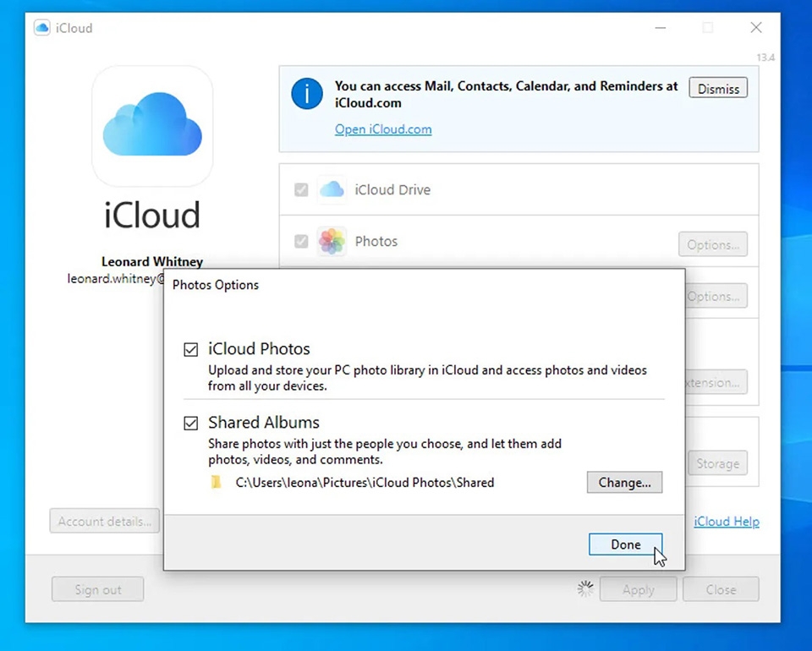Click the iCloud Photos heading text
The width and height of the screenshot is (812, 651).
(259, 349)
